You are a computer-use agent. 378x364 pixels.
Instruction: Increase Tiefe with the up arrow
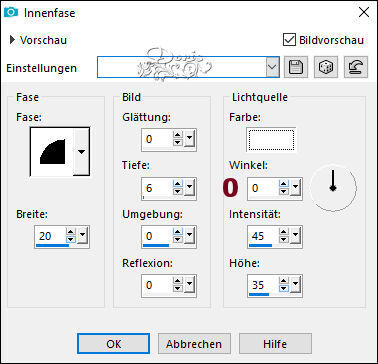(x=178, y=184)
